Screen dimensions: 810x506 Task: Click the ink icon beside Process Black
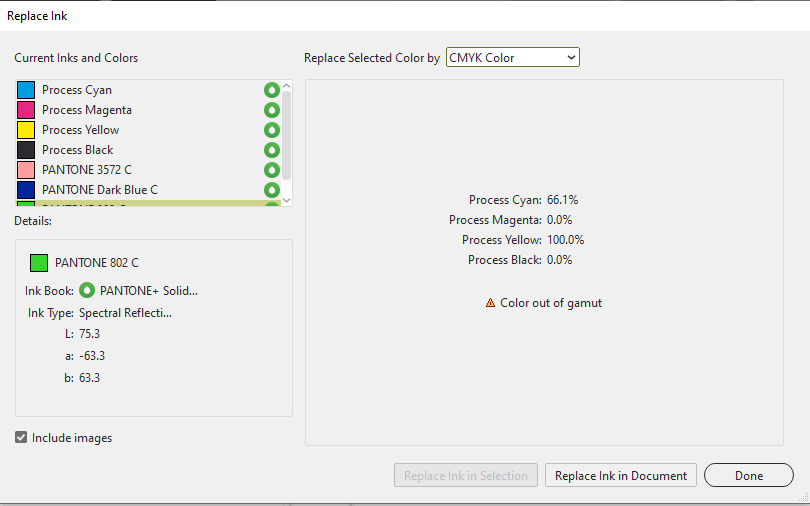point(271,150)
